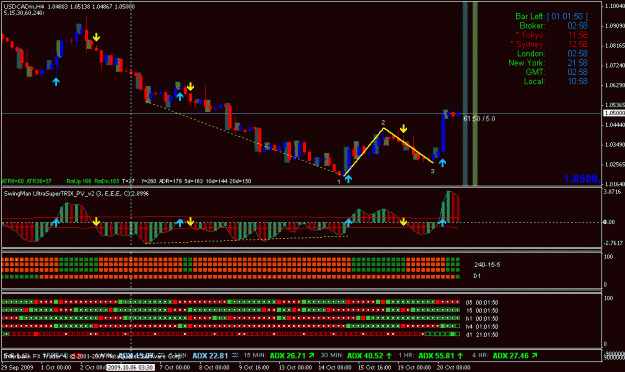Click the Local time 10:58
Viewport: 625px width, 372px height.
click(x=577, y=81)
